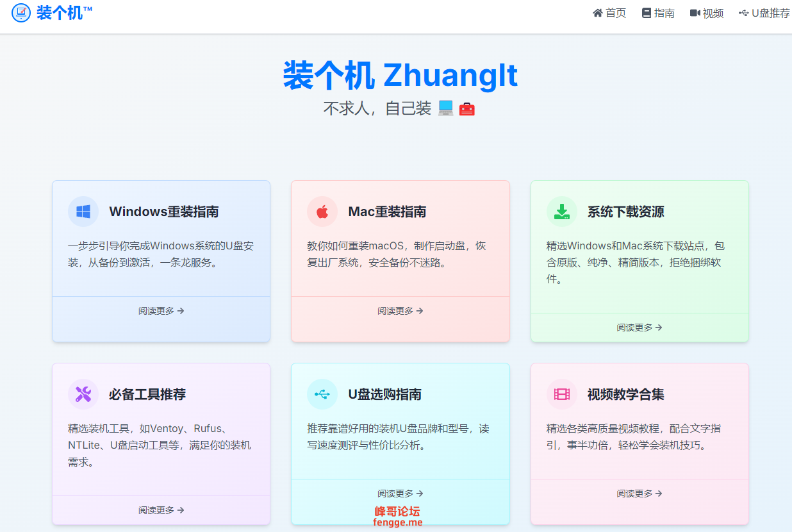
Task: Click the laptop emoji in subtitle
Action: [446, 108]
